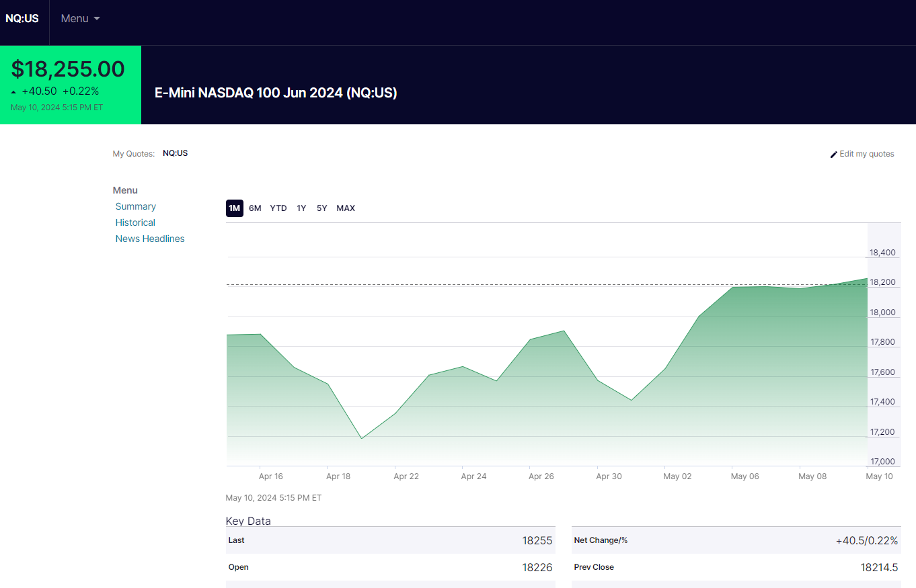Open the News Headlines sidebar link
This screenshot has width=916, height=588.
pyautogui.click(x=150, y=239)
